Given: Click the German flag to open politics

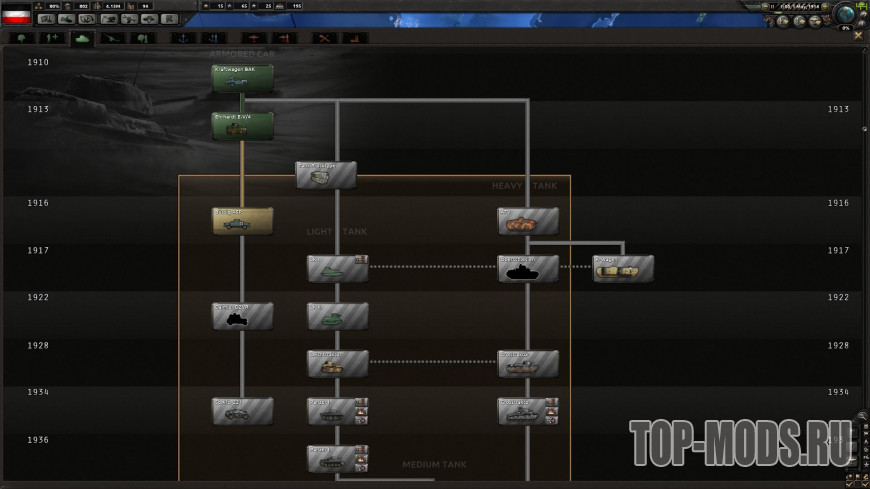Looking at the screenshot, I should click(16, 14).
